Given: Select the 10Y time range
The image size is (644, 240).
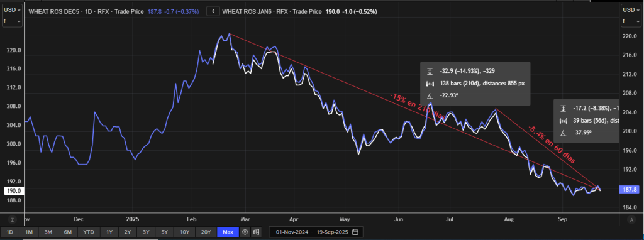Looking at the screenshot, I should 184,232.
